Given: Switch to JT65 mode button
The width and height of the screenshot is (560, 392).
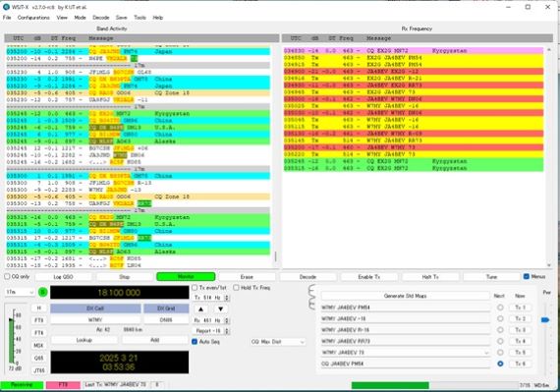Looking at the screenshot, I should pyautogui.click(x=39, y=370).
